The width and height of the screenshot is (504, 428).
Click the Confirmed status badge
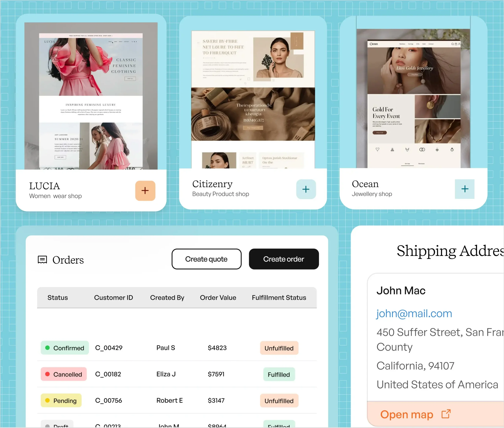point(65,348)
